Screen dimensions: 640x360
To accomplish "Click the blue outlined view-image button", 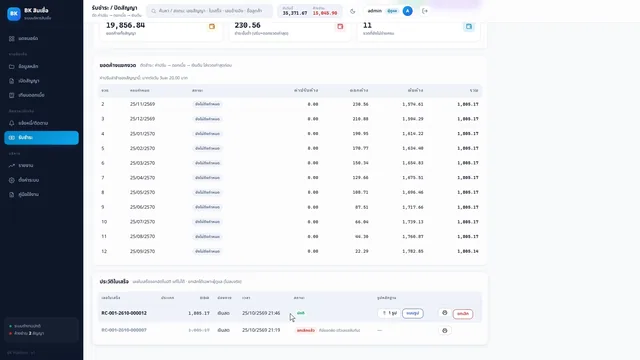I will tap(413, 313).
